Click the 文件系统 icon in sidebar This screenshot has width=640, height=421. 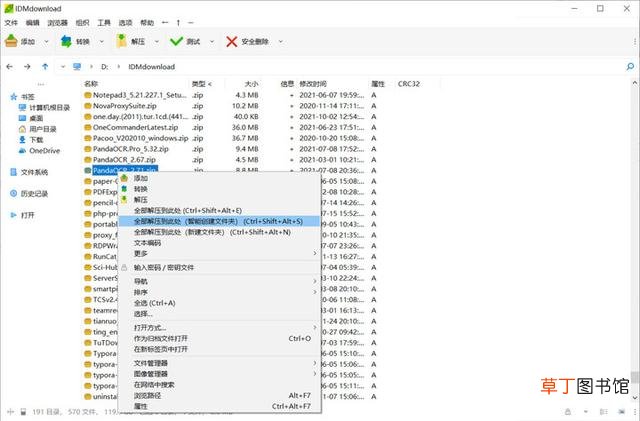pos(13,172)
